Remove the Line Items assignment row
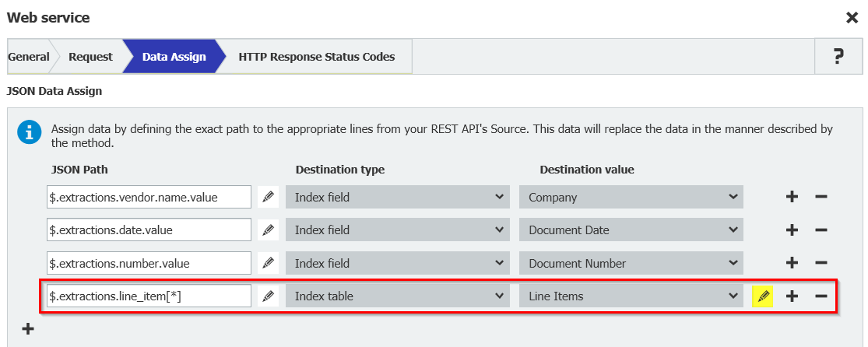 [x=821, y=296]
